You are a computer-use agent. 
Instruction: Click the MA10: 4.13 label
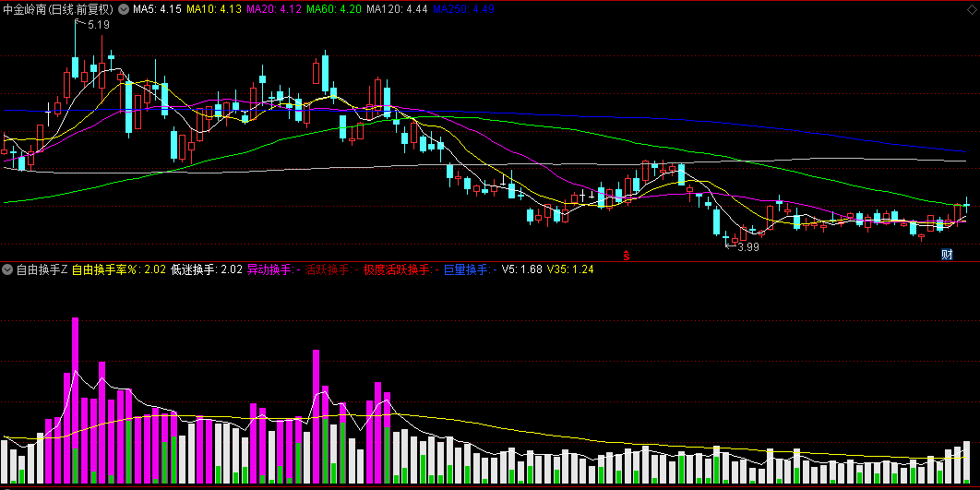click(x=214, y=9)
